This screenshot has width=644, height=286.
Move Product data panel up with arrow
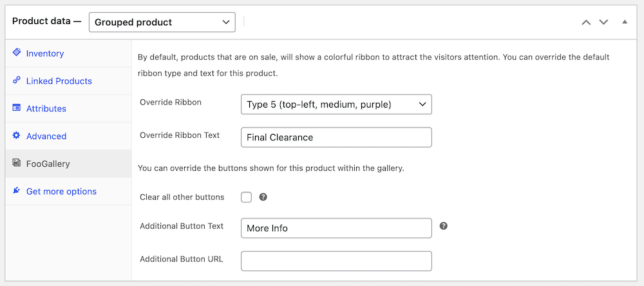pos(586,22)
